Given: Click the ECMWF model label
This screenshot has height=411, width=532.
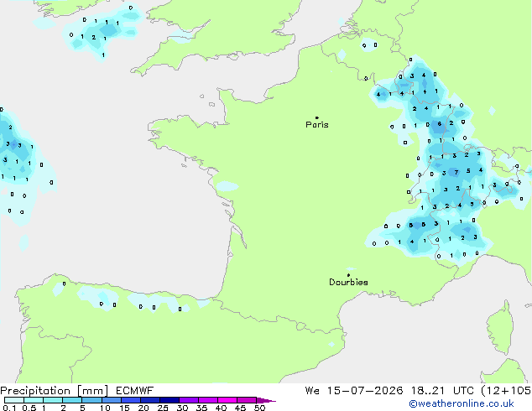Looking at the screenshot, I should click(x=135, y=391).
